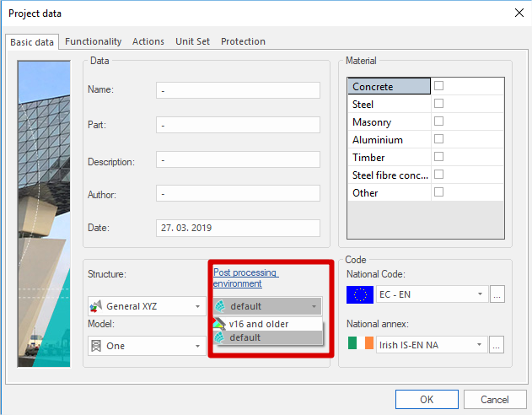Open the Unit Set tab

192,41
